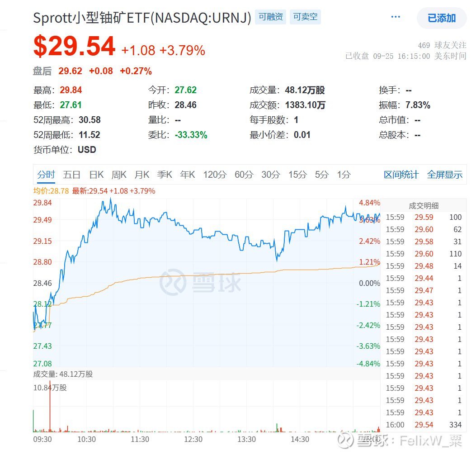The width and height of the screenshot is (476, 455).
Task: Click the 最高 value 29.84
Action: tap(71, 90)
